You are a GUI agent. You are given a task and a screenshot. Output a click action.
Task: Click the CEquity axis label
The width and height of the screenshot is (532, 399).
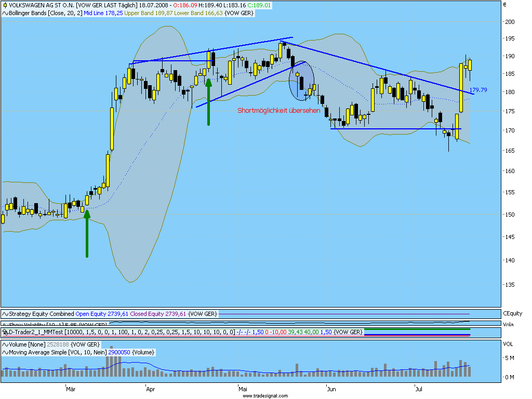point(513,313)
